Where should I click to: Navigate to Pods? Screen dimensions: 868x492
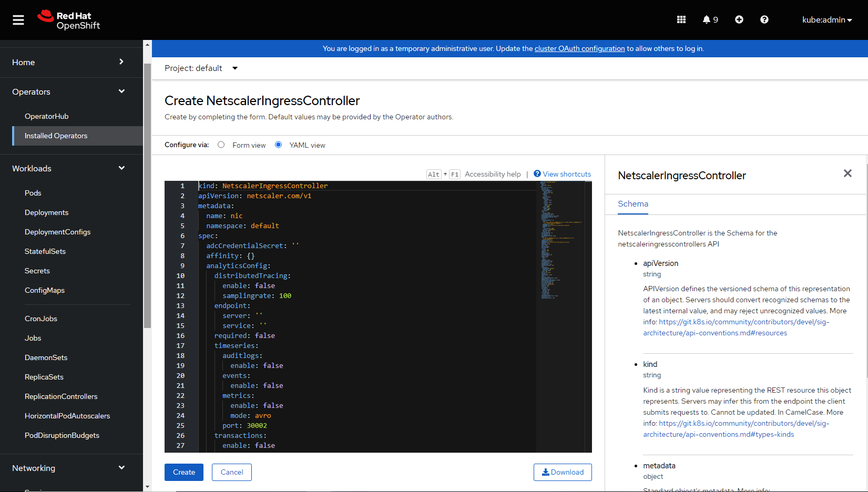tap(33, 193)
